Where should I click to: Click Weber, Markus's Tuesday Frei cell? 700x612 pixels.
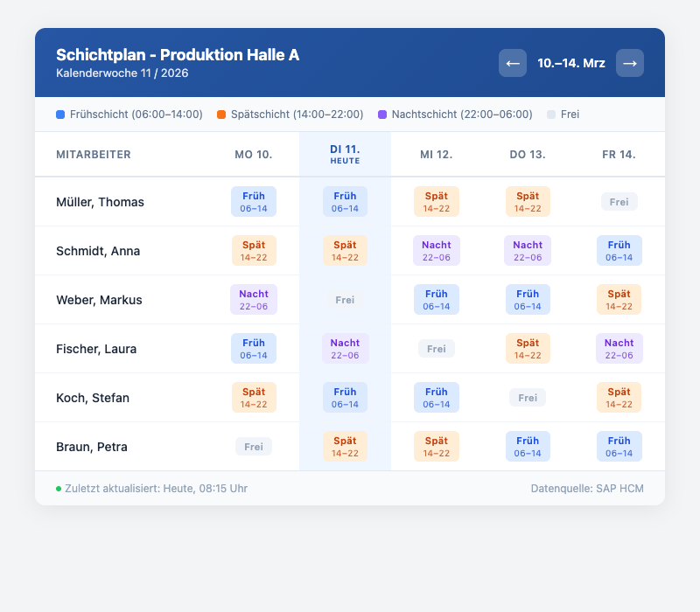tap(345, 300)
